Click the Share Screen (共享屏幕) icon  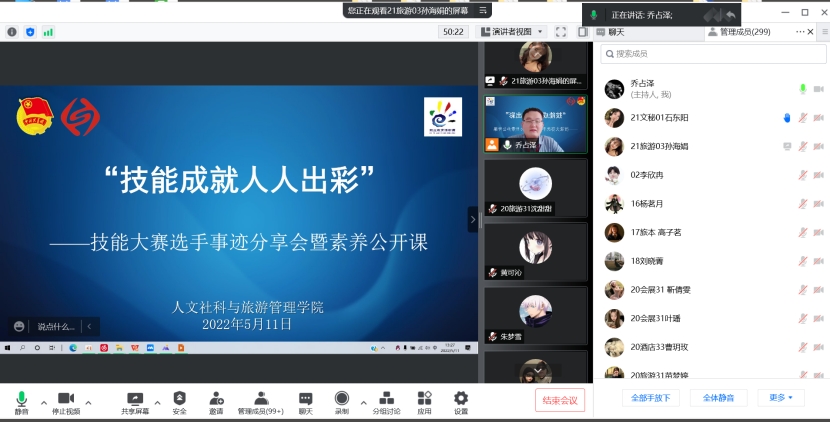[135, 399]
